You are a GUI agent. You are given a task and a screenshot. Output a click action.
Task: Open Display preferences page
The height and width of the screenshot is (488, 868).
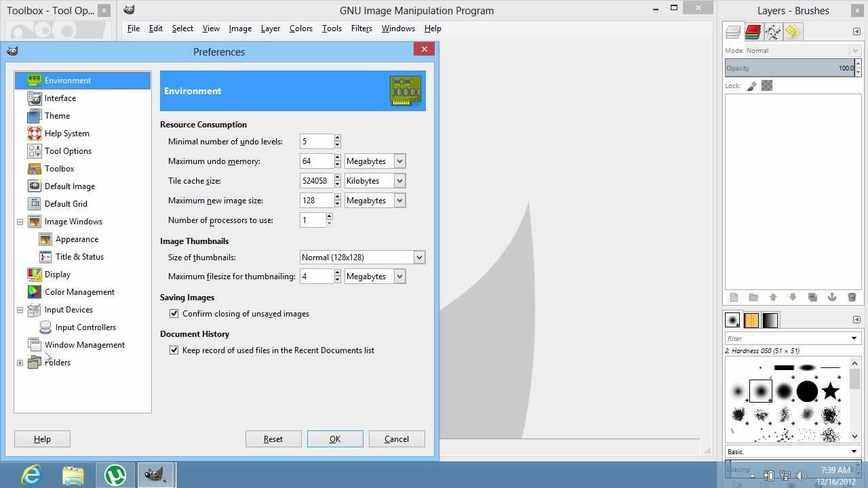pos(57,274)
